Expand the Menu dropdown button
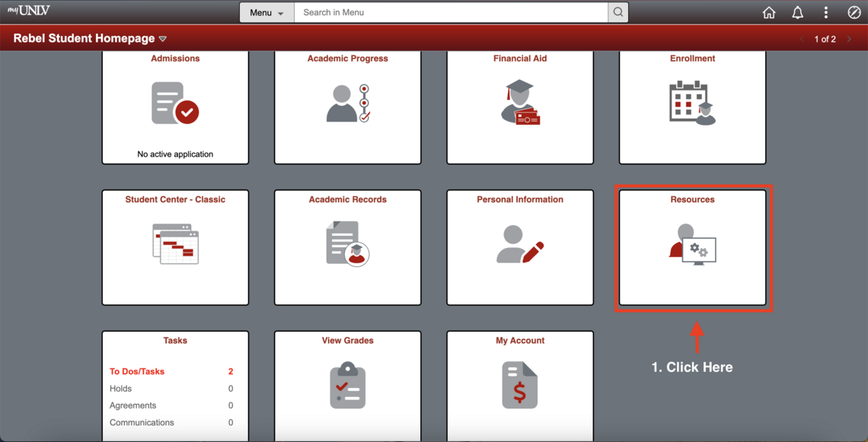 pyautogui.click(x=266, y=12)
